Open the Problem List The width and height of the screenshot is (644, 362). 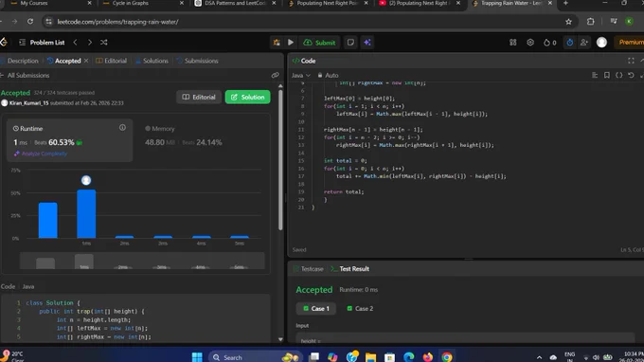click(42, 43)
